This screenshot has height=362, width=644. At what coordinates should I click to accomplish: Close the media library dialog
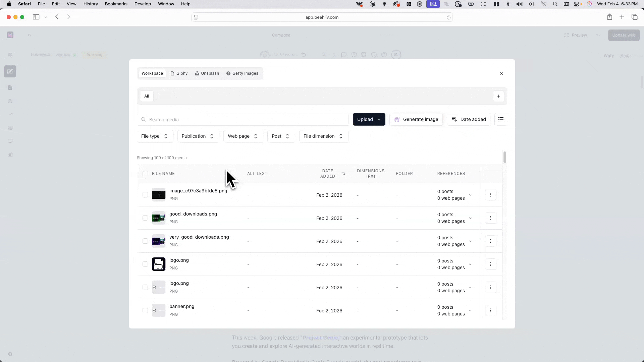tap(501, 73)
